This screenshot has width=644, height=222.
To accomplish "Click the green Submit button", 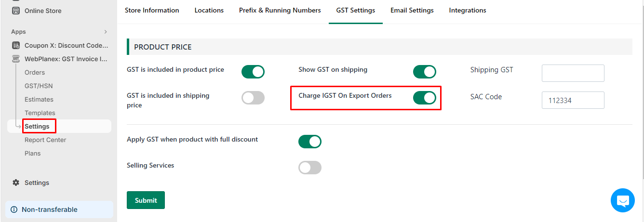I will click(146, 200).
